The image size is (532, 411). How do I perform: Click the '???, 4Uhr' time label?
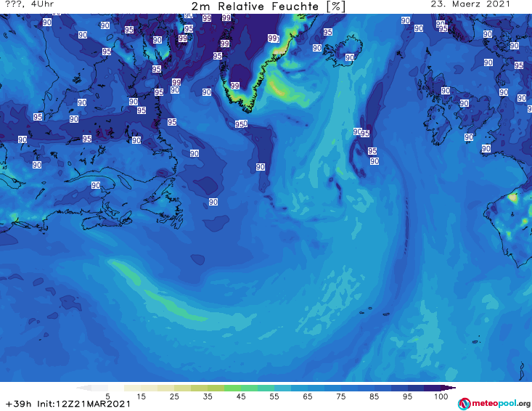tap(30, 4)
